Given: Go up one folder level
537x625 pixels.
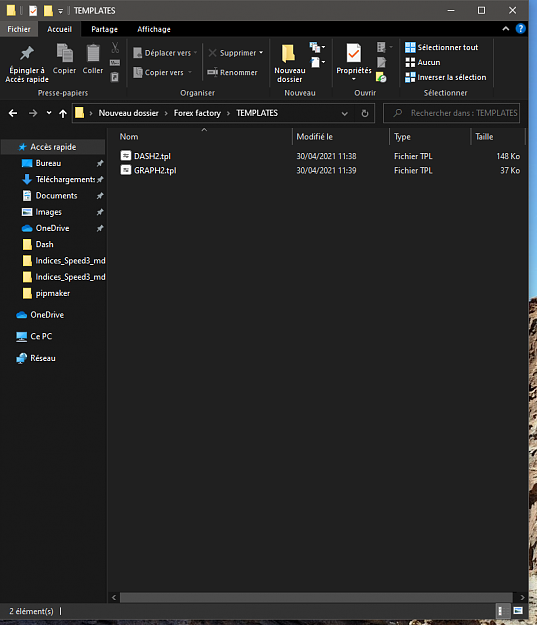Looking at the screenshot, I should 63,114.
